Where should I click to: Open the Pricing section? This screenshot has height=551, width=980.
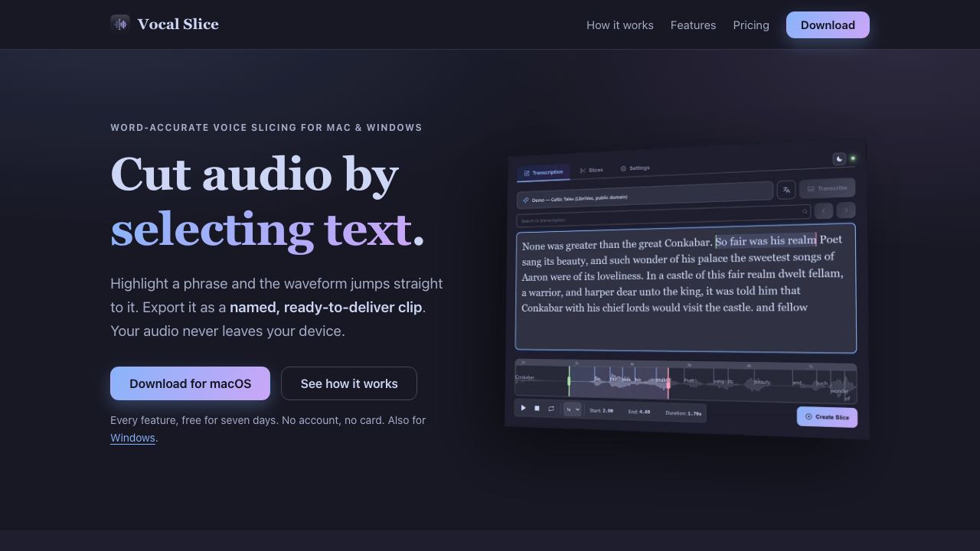(x=751, y=25)
